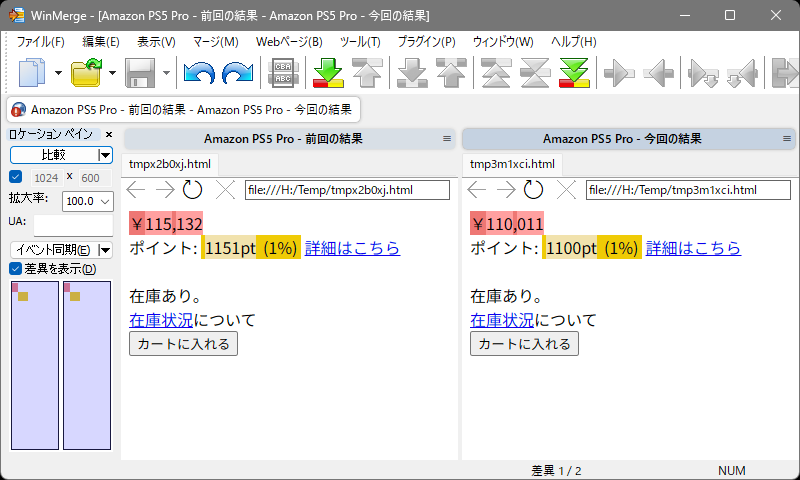Open the Webページ(B) menu
The width and height of the screenshot is (800, 480).
click(289, 42)
